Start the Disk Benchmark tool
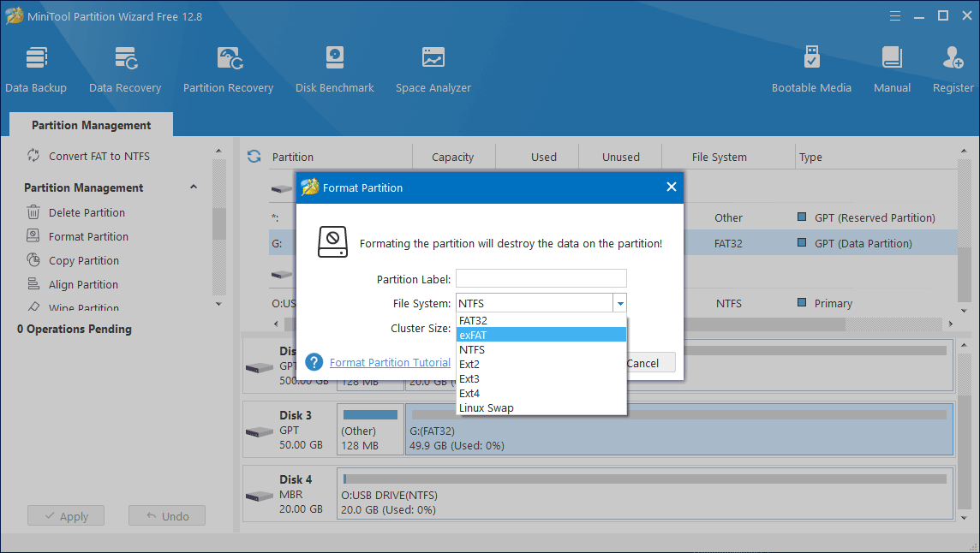This screenshot has height=553, width=980. [334, 70]
